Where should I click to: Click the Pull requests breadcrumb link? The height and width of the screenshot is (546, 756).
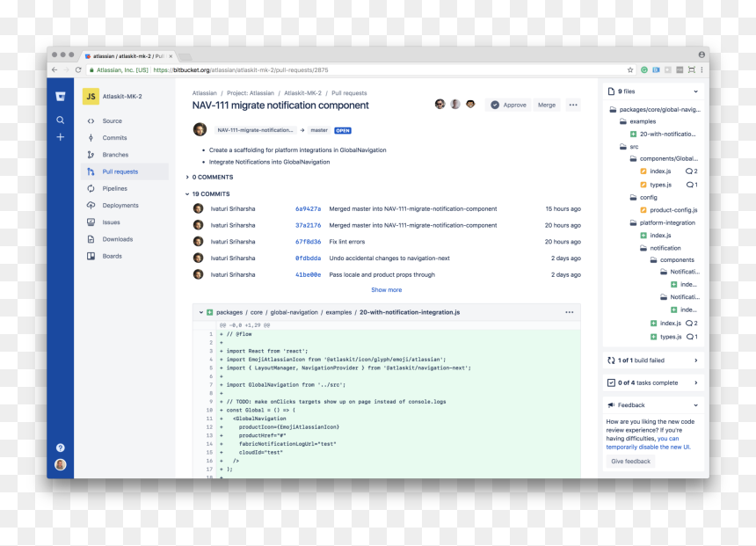click(x=349, y=93)
